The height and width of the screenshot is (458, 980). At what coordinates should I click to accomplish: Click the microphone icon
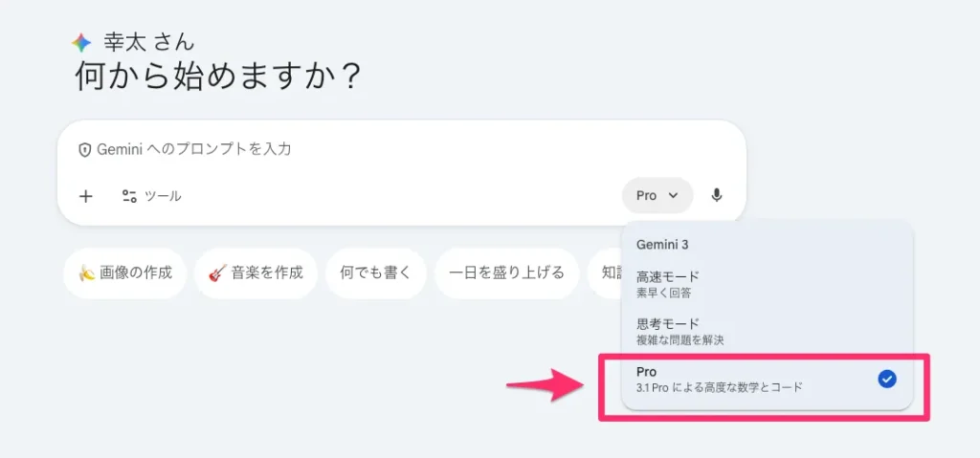click(717, 196)
